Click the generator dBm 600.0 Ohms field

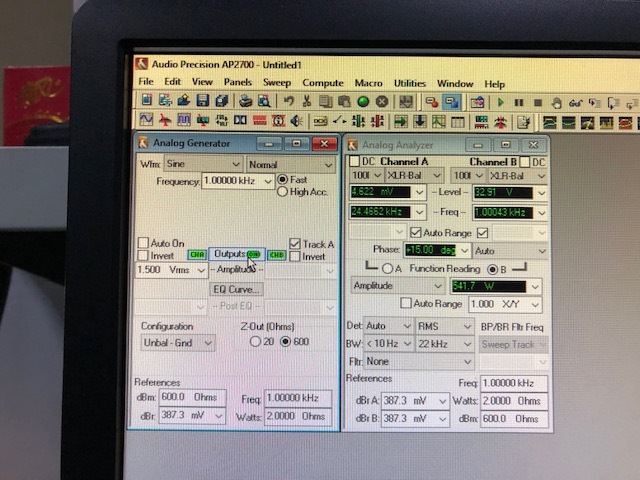(192, 398)
